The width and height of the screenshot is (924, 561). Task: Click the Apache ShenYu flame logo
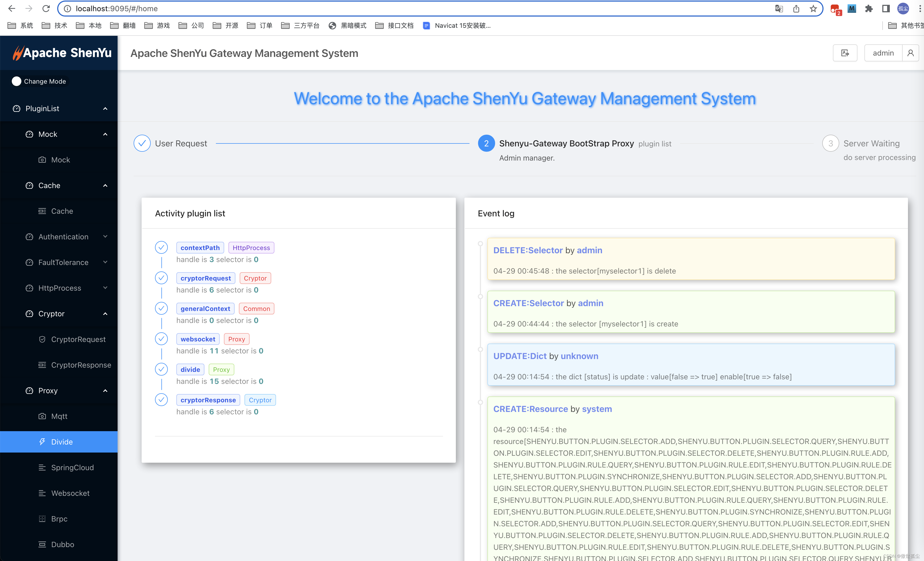18,53
